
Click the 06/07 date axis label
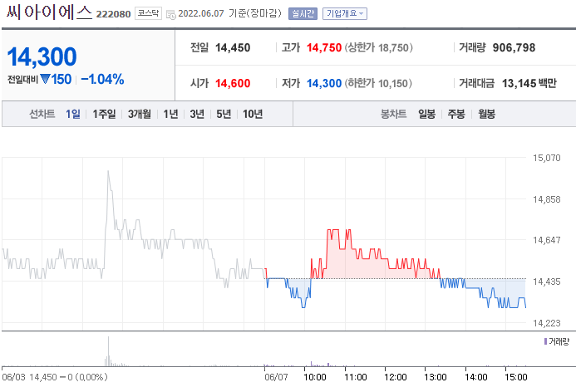[x=276, y=377]
